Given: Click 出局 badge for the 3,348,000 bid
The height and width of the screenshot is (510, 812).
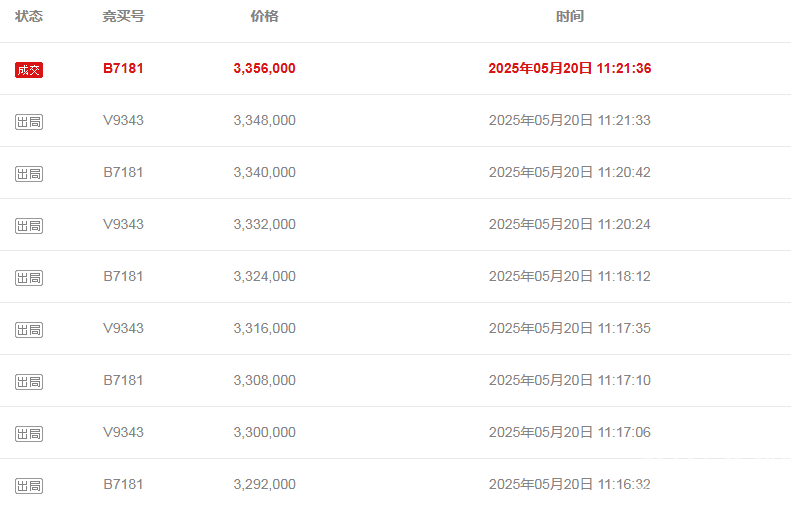Looking at the screenshot, I should pyautogui.click(x=29, y=122).
